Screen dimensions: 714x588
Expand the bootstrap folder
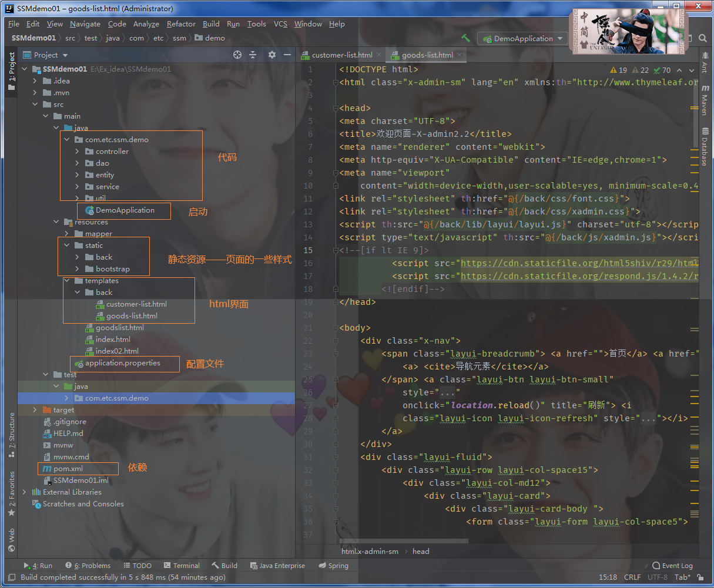pyautogui.click(x=77, y=269)
